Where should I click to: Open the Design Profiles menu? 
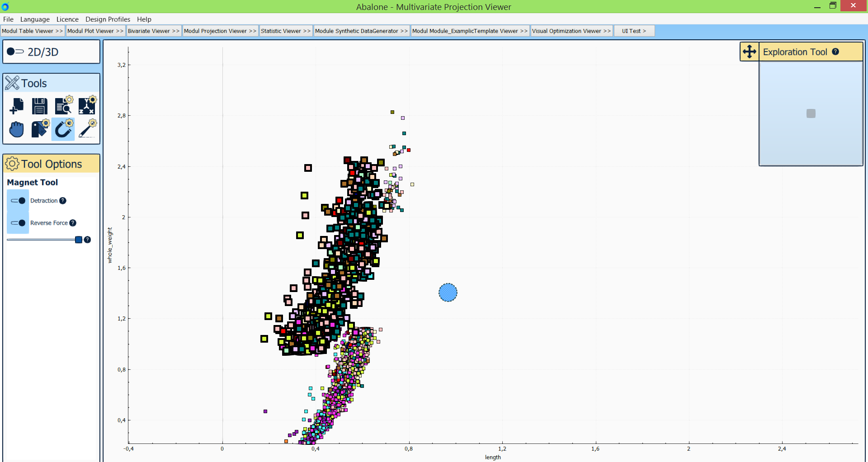pyautogui.click(x=108, y=19)
